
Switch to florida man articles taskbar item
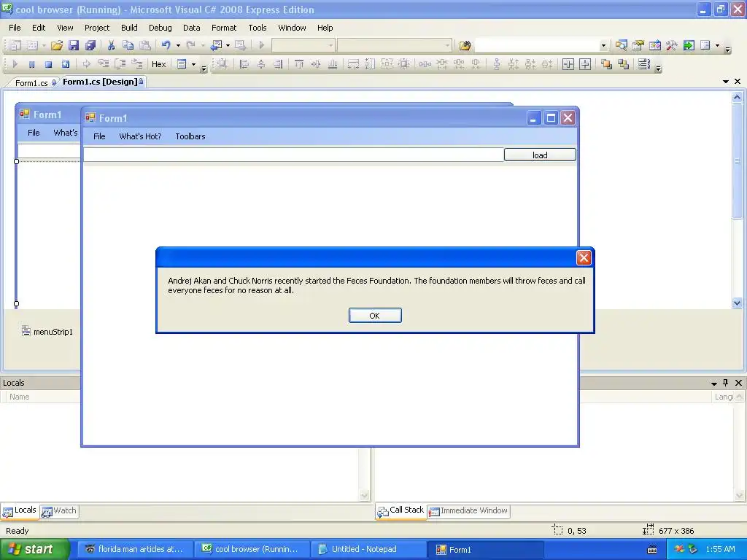pos(136,550)
